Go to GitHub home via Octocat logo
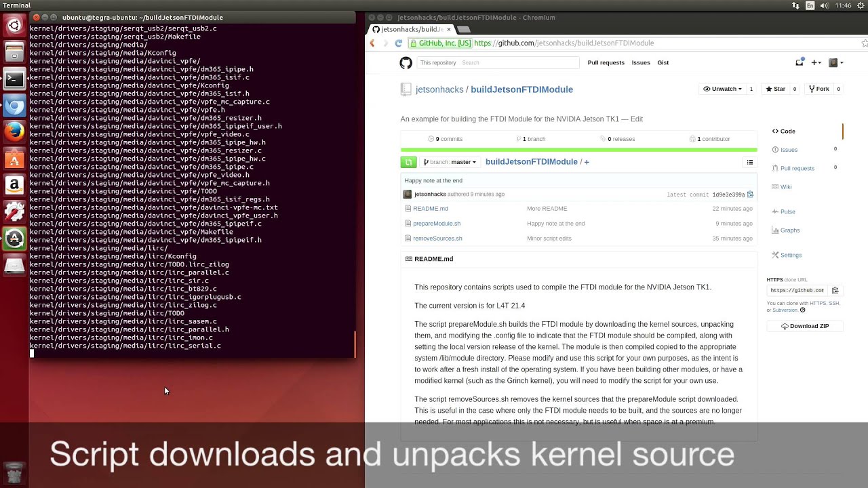 (x=406, y=62)
